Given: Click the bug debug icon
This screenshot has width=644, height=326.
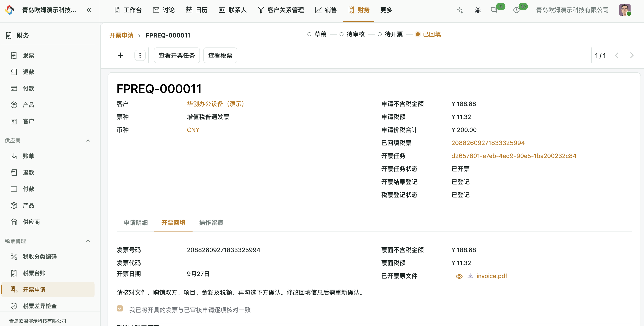Looking at the screenshot, I should [x=478, y=10].
